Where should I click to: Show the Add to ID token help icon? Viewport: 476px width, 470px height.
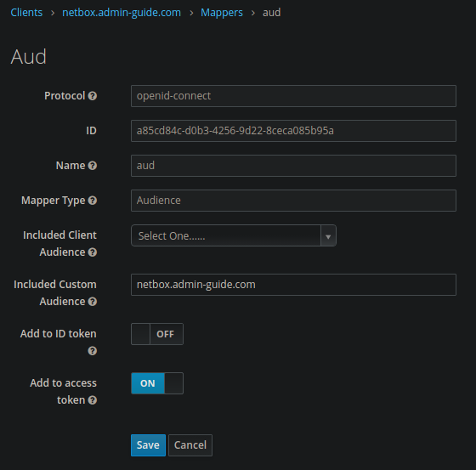pos(93,351)
